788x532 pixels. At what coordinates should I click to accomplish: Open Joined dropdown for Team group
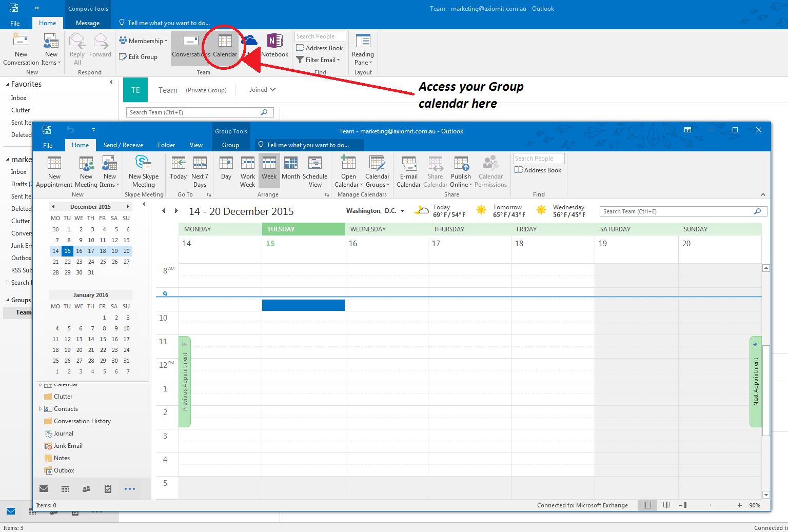click(262, 90)
